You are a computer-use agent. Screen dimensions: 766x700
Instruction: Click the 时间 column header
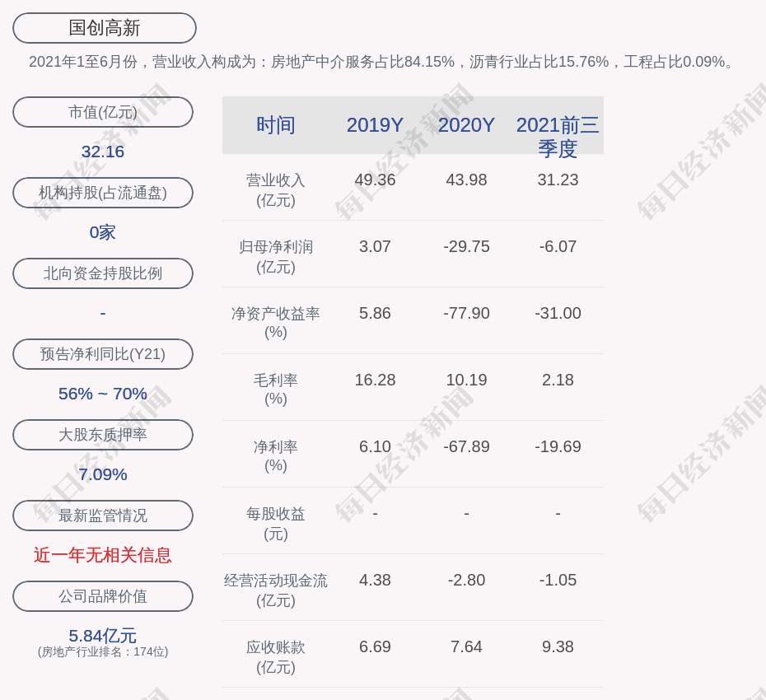(x=276, y=125)
